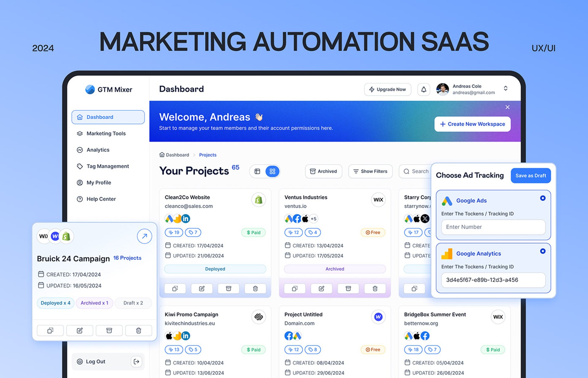Click Create New Workspace button
The height and width of the screenshot is (378, 588).
tap(472, 124)
